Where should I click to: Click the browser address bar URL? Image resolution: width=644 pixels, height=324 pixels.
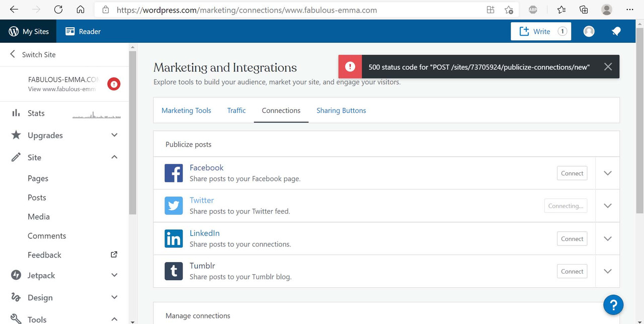247,10
